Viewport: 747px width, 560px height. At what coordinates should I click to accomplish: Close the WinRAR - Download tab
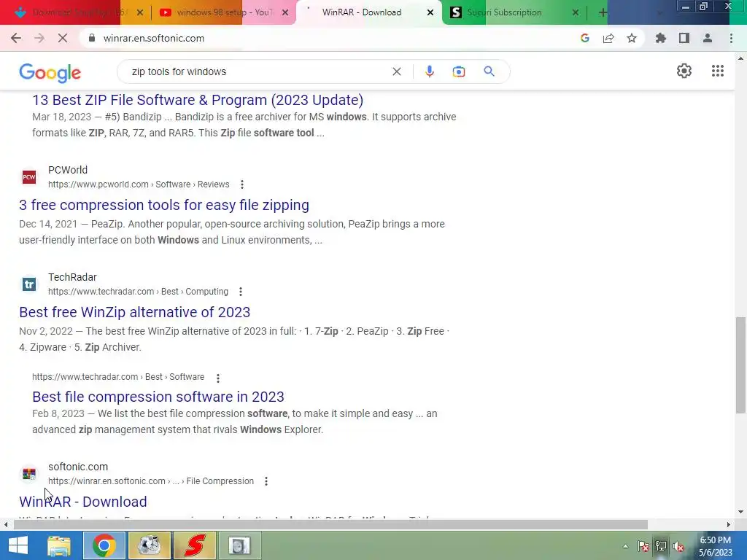pyautogui.click(x=430, y=12)
